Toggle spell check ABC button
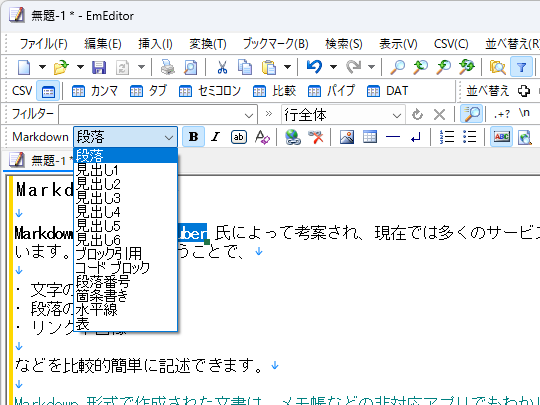Screen dimensions: 540x405 pyautogui.click(x=501, y=137)
